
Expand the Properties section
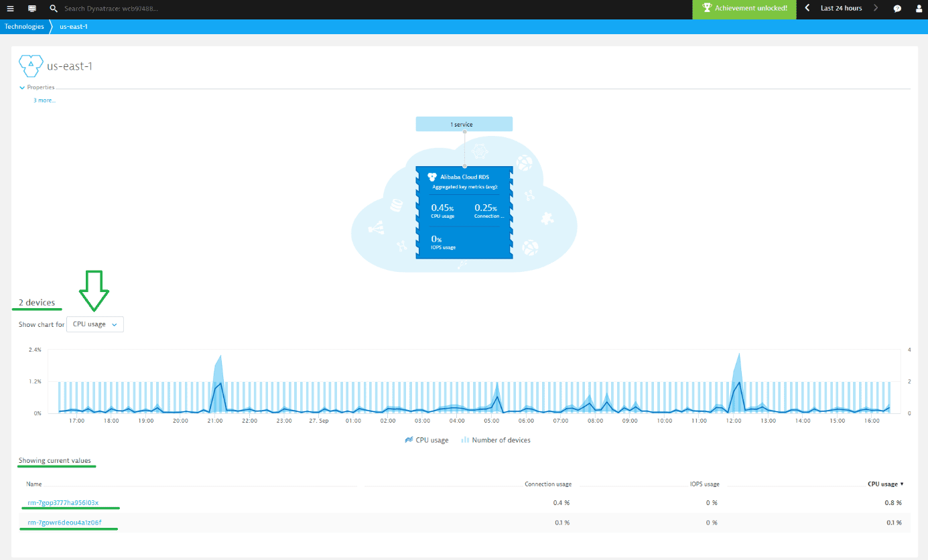click(x=37, y=88)
